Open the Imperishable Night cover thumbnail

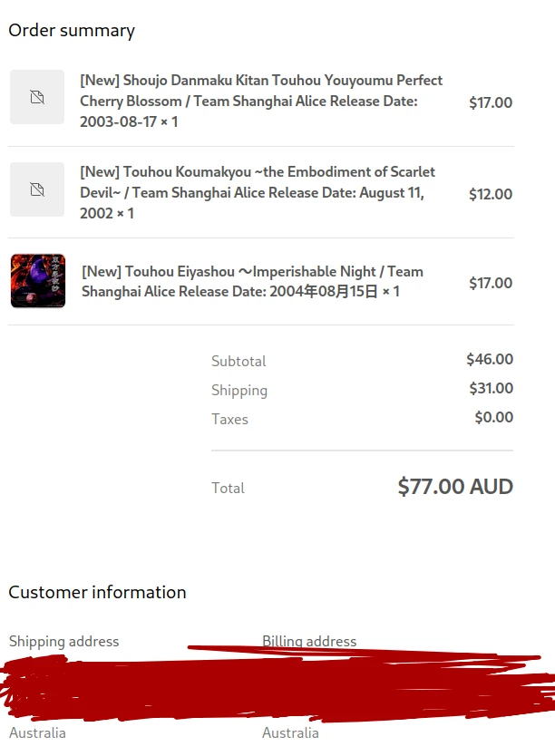38,281
